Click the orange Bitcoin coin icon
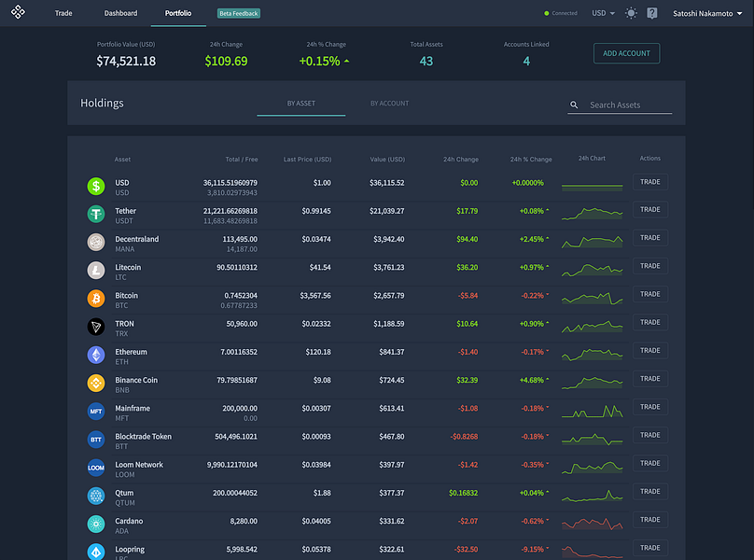 tap(96, 299)
